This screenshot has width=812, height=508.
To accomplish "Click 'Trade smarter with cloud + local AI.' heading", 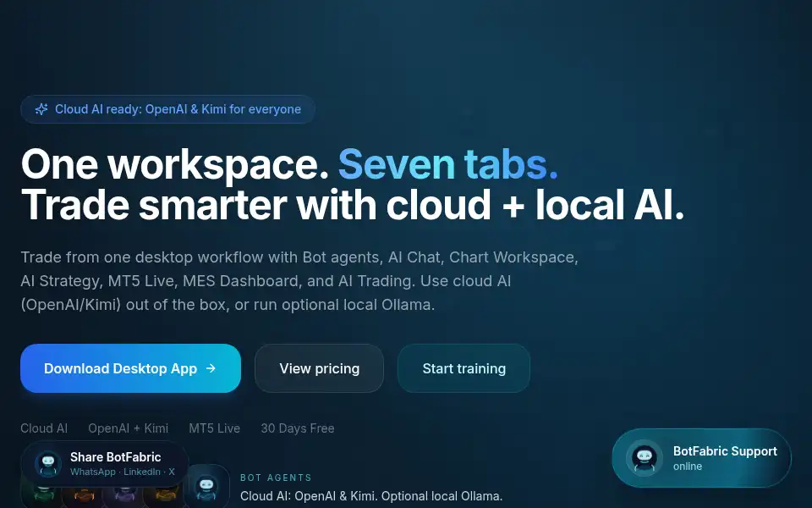I will pos(353,205).
